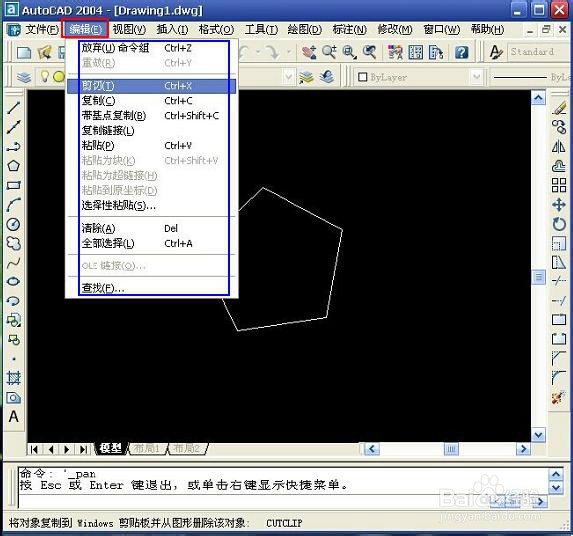The image size is (573, 536).
Task: Click the vertical scrollbar up arrow
Action: pyautogui.click(x=538, y=98)
